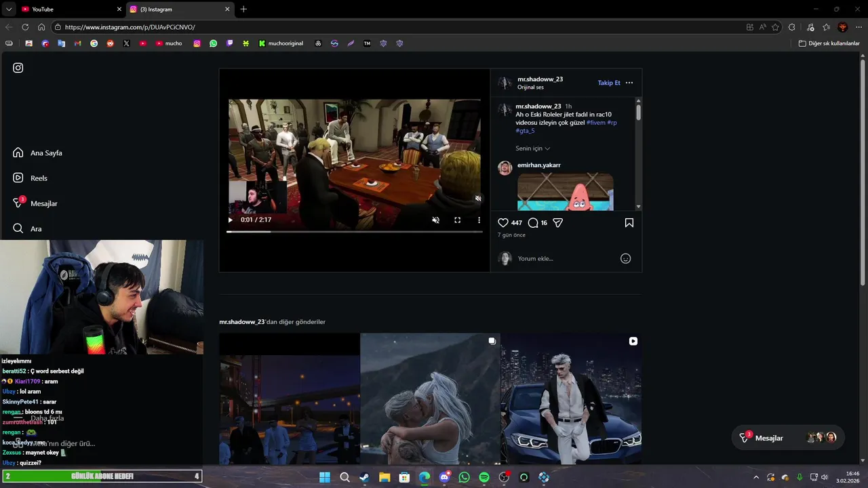The image size is (868, 488).
Task: Open the browser profile avatar
Action: point(843,27)
